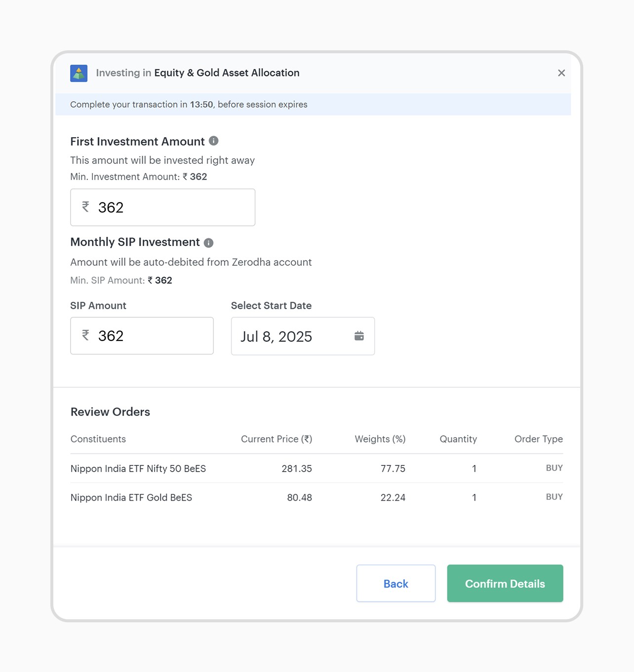Click the 'Review Orders' heading

click(110, 412)
